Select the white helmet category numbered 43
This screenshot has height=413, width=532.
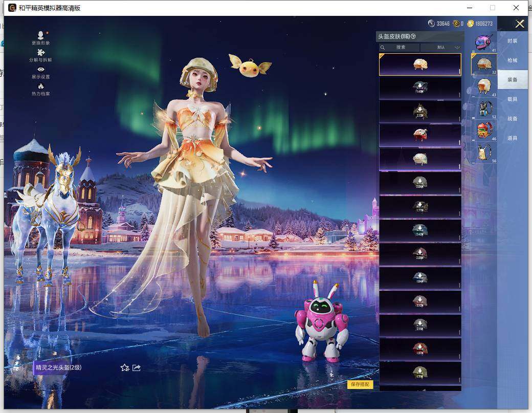484,86
